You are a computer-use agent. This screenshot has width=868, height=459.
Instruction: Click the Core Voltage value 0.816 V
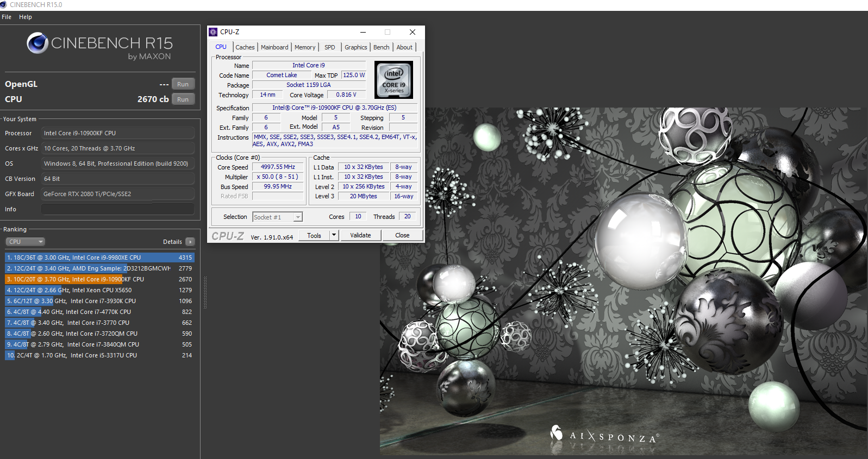click(346, 95)
